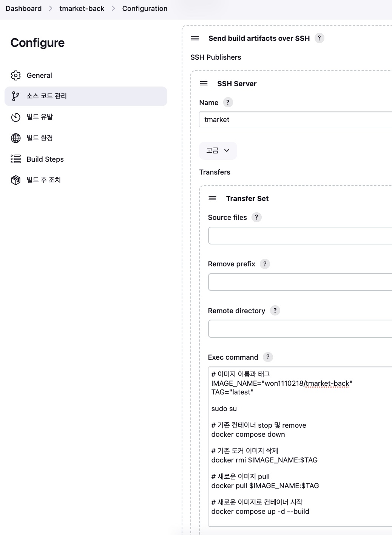
Task: Click the Transfer Set drag handle icon
Action: pyautogui.click(x=213, y=198)
